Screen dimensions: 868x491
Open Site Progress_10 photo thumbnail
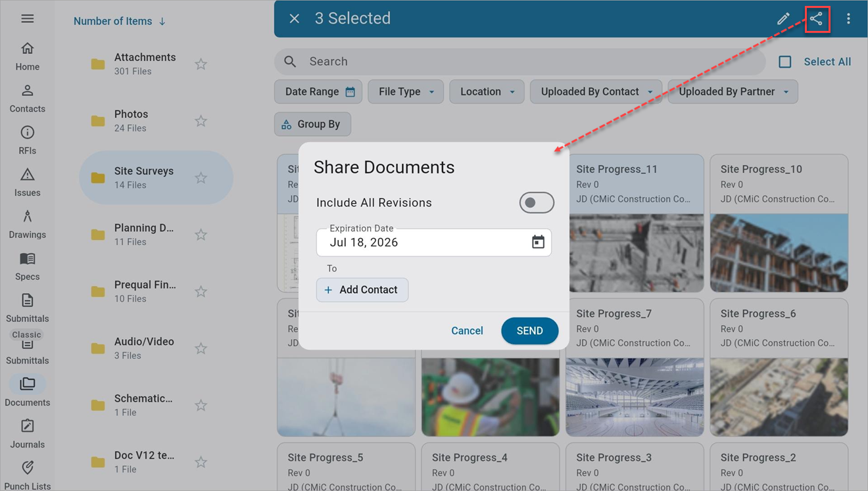click(x=779, y=252)
